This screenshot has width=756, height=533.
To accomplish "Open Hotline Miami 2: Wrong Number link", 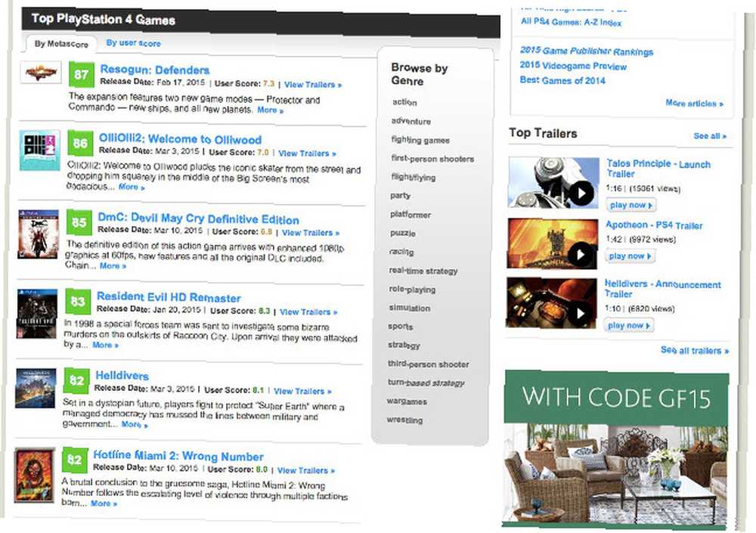I will coord(178,456).
